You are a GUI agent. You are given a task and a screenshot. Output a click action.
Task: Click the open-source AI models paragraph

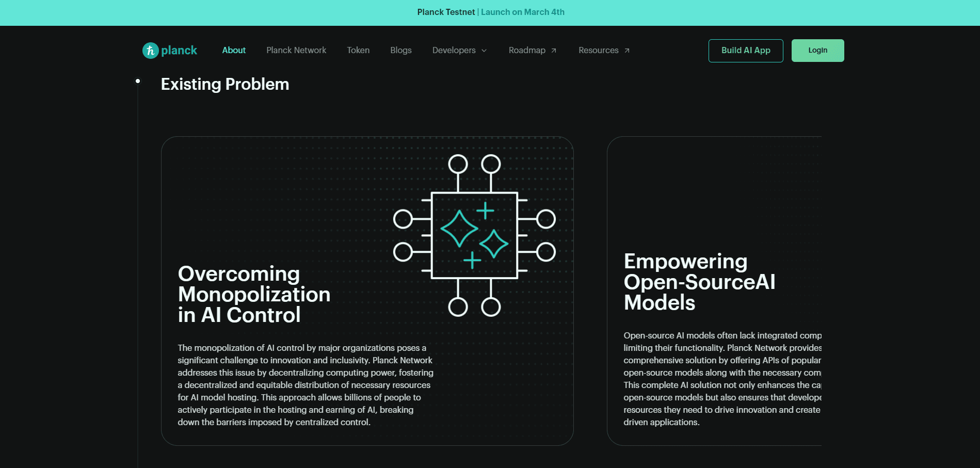tap(722, 379)
